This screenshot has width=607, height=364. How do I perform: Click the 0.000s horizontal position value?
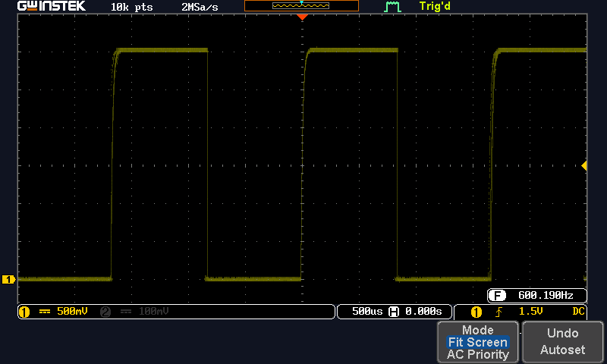(423, 312)
